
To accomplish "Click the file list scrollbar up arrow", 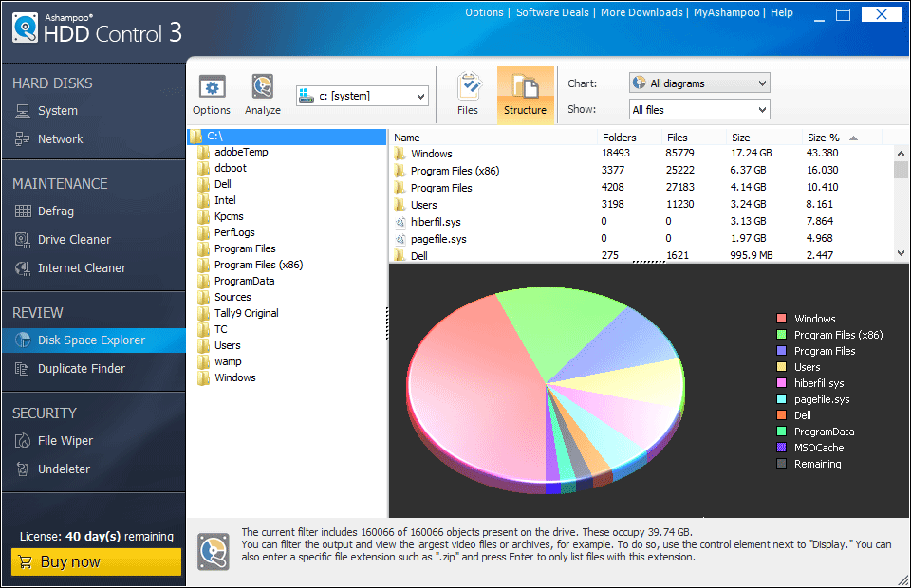I will (902, 154).
